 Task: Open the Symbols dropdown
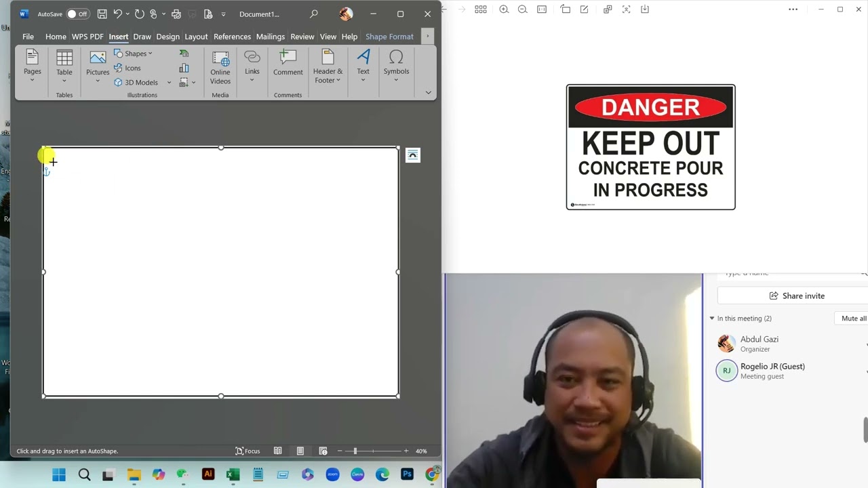point(396,66)
